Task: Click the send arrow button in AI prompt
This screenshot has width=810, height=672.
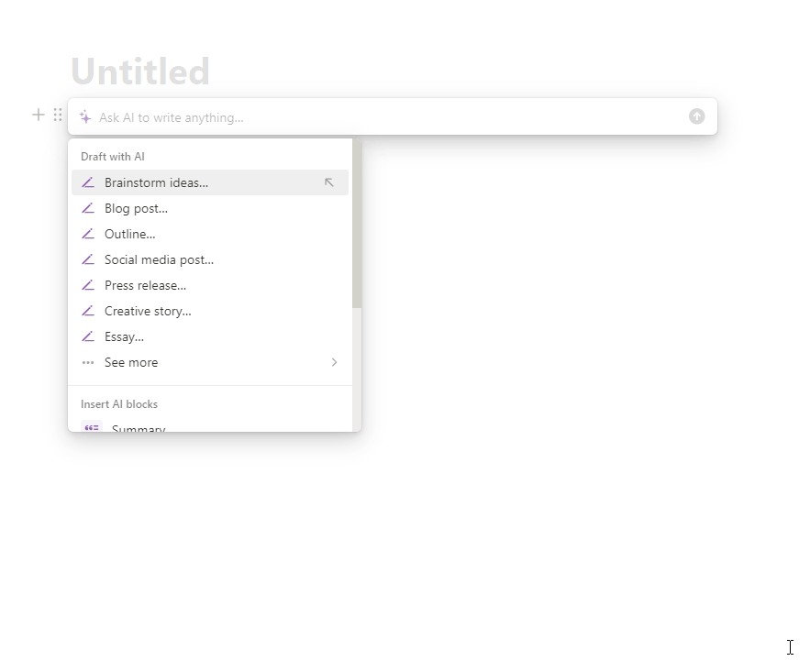Action: (x=696, y=116)
